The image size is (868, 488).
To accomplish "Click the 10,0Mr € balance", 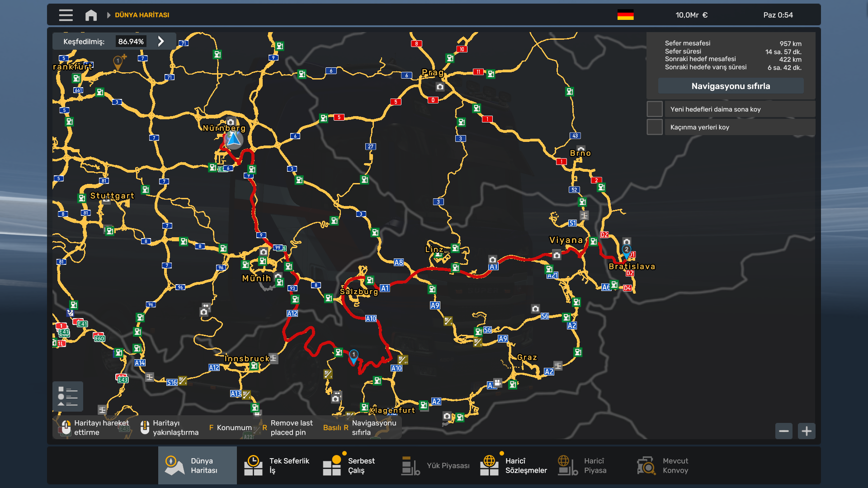I will (691, 15).
